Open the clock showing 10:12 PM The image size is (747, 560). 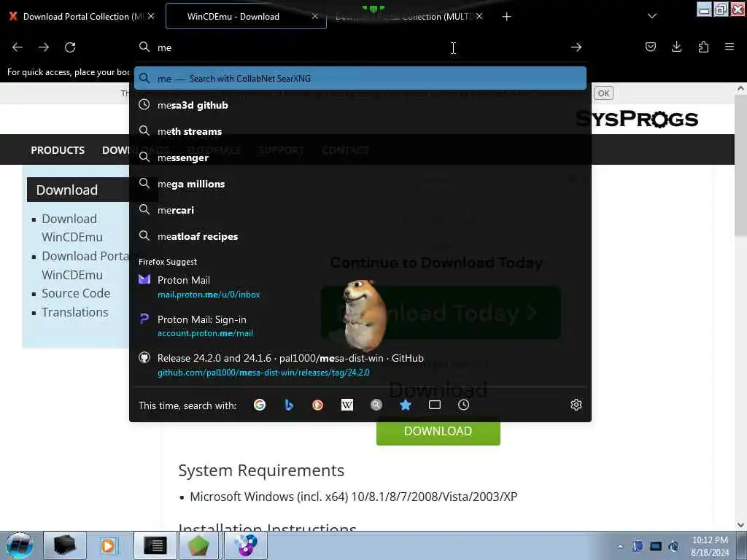[x=710, y=545]
